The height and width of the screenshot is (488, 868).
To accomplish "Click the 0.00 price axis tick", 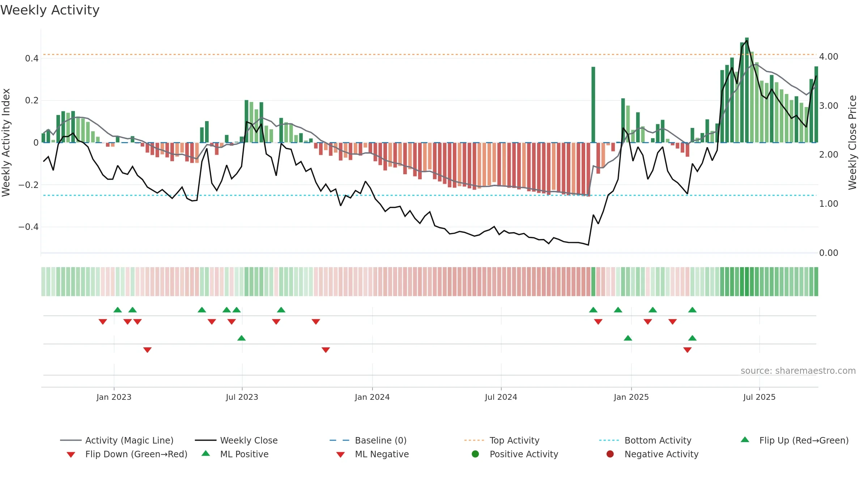I will click(829, 253).
